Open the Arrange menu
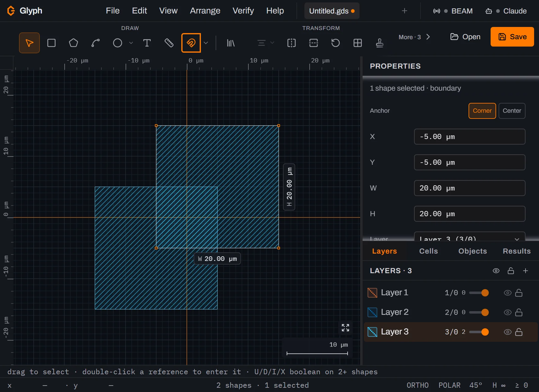 [205, 11]
